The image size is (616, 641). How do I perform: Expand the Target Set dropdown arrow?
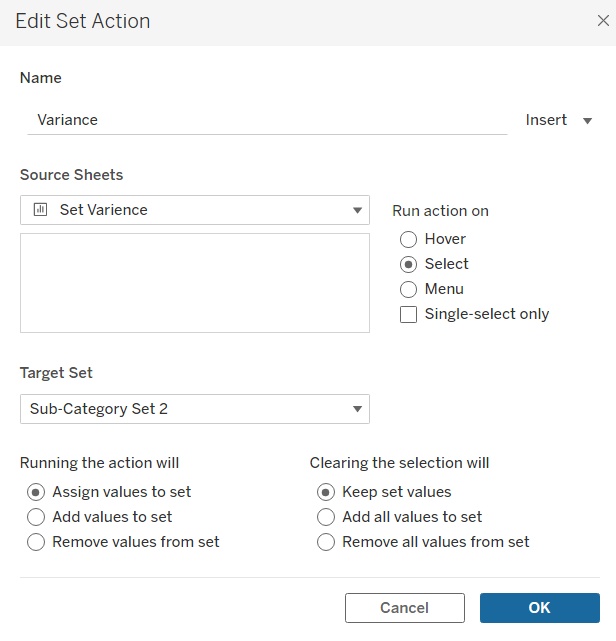point(357,409)
